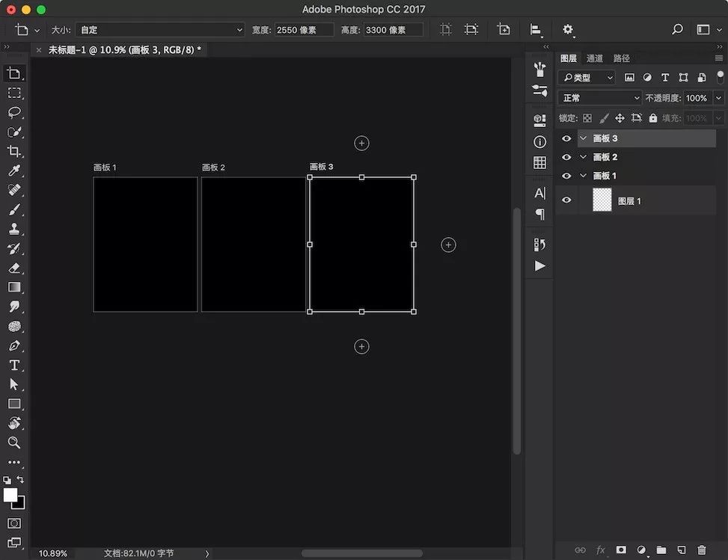Image resolution: width=728 pixels, height=560 pixels.
Task: Toggle lock image pixels
Action: click(604, 118)
